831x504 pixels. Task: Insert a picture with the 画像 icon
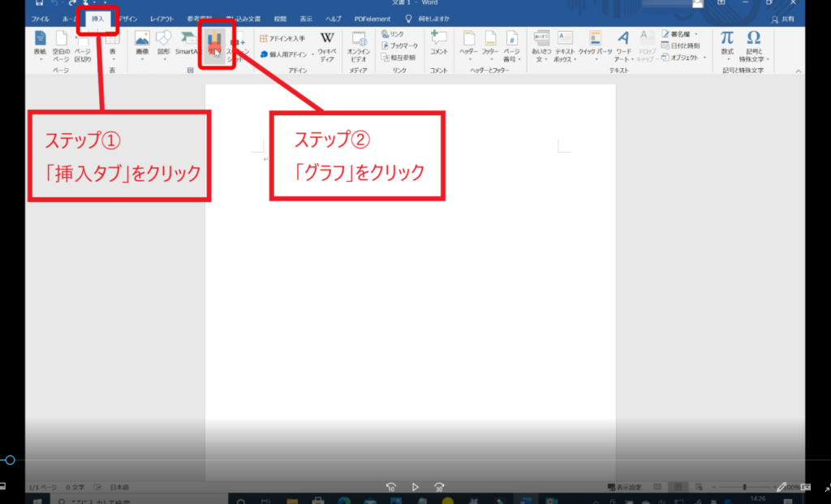142,43
